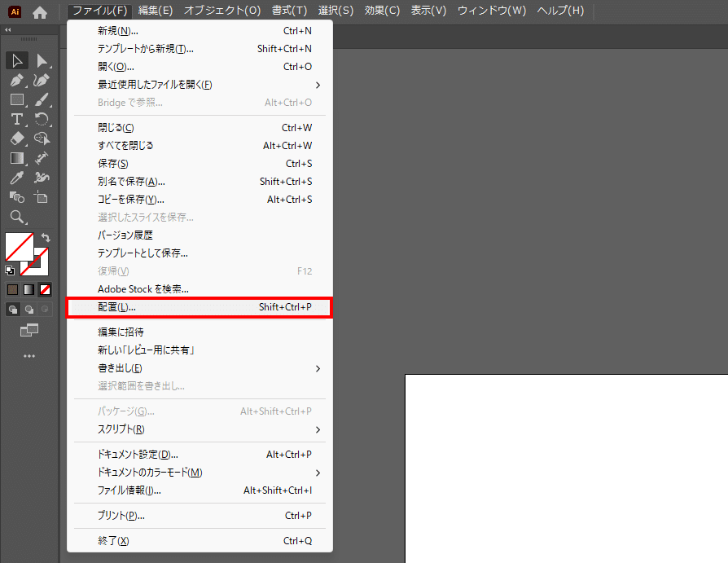
Task: Select the Selection tool arrow
Action: pos(17,61)
